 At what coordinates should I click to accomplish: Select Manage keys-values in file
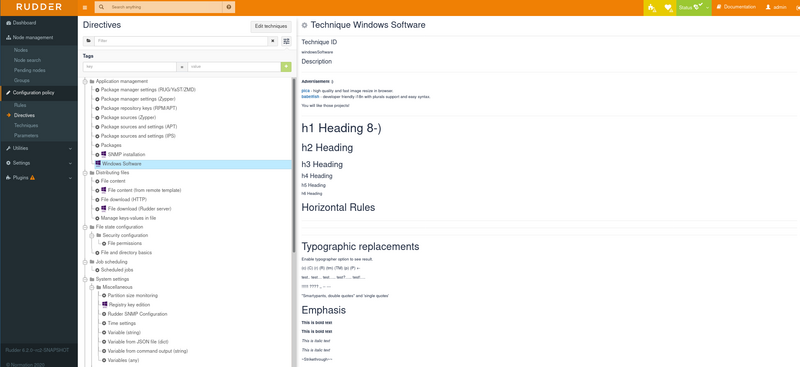pyautogui.click(x=128, y=218)
